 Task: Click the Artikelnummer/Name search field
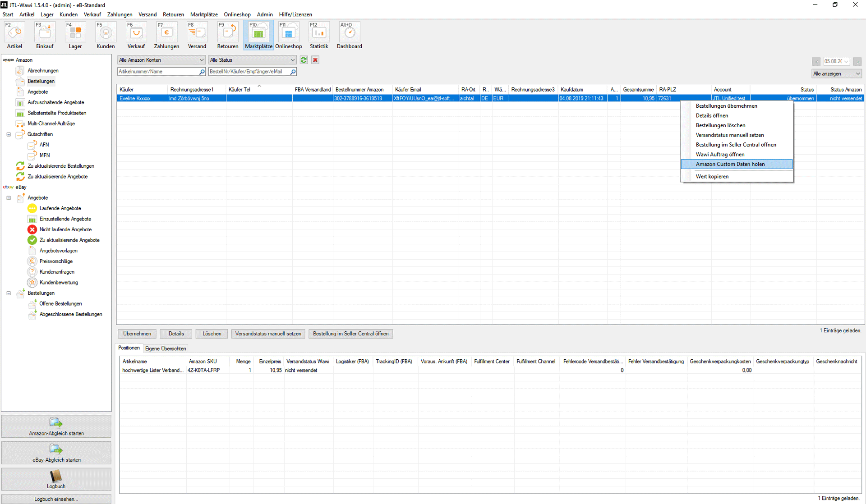click(157, 72)
